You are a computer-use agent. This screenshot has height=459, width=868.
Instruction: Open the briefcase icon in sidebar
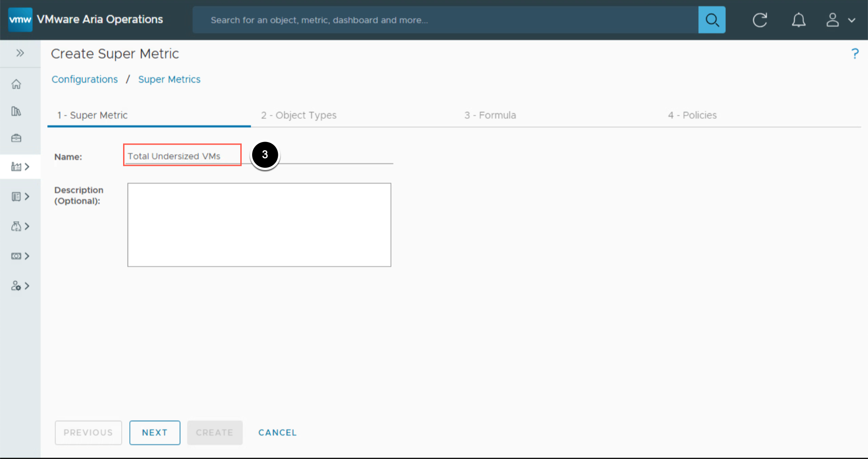[16, 138]
